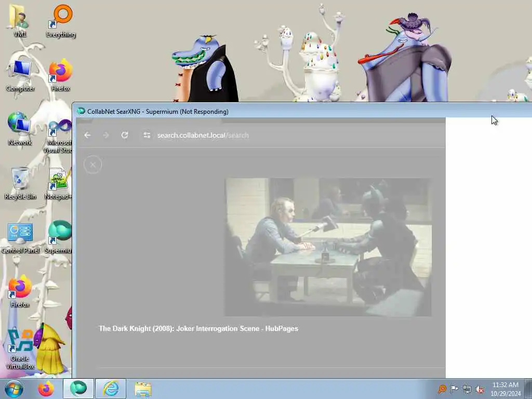Click the Joker interrogation scene image

pyautogui.click(x=328, y=247)
